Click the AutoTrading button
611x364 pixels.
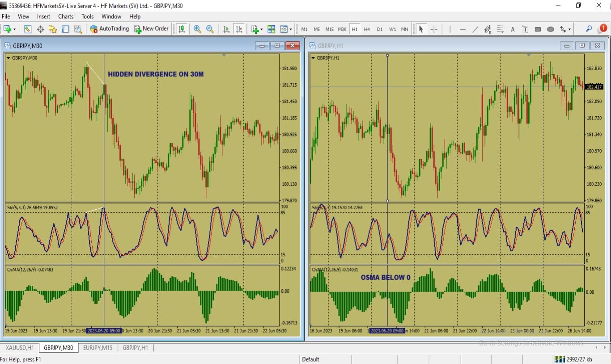pyautogui.click(x=109, y=29)
